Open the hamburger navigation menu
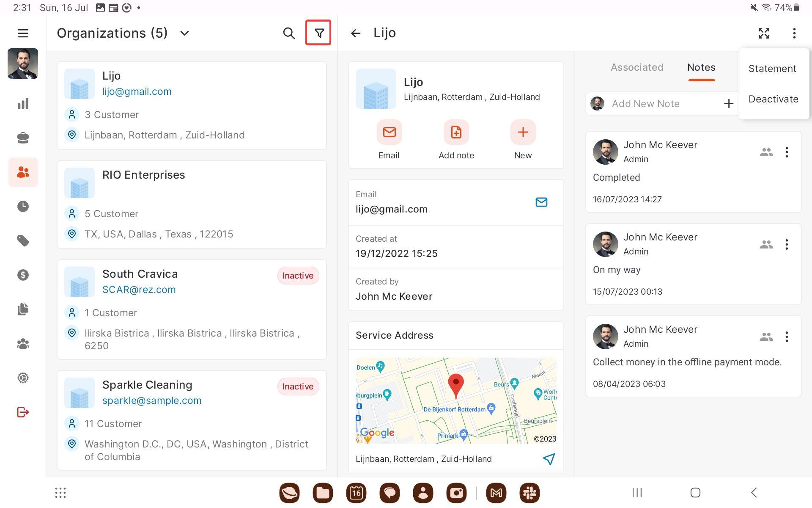The width and height of the screenshot is (812, 508). 23,33
